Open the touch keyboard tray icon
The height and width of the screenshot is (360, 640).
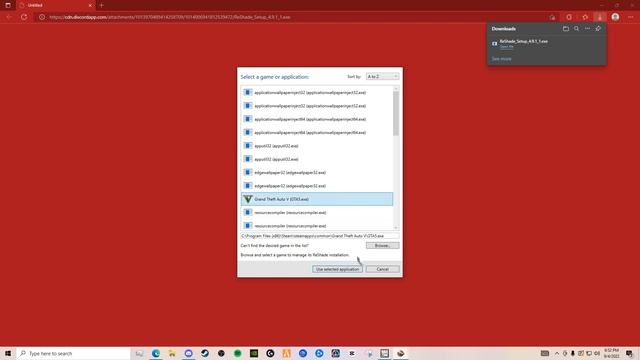[544, 353]
